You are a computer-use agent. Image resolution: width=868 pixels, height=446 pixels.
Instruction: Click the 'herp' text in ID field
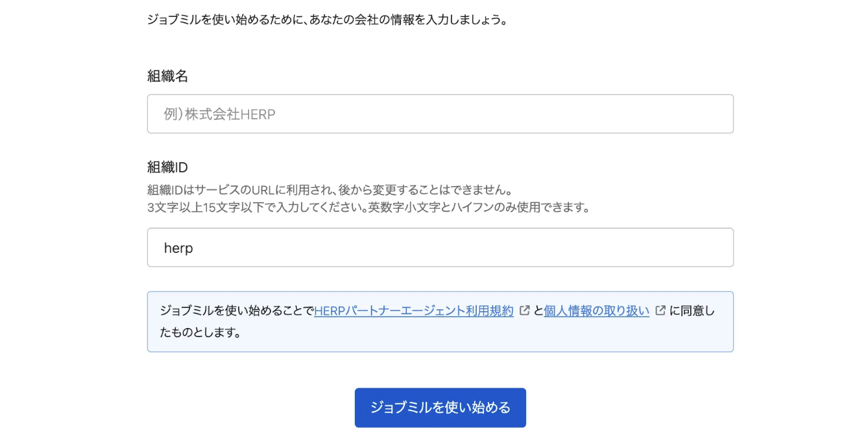(178, 248)
